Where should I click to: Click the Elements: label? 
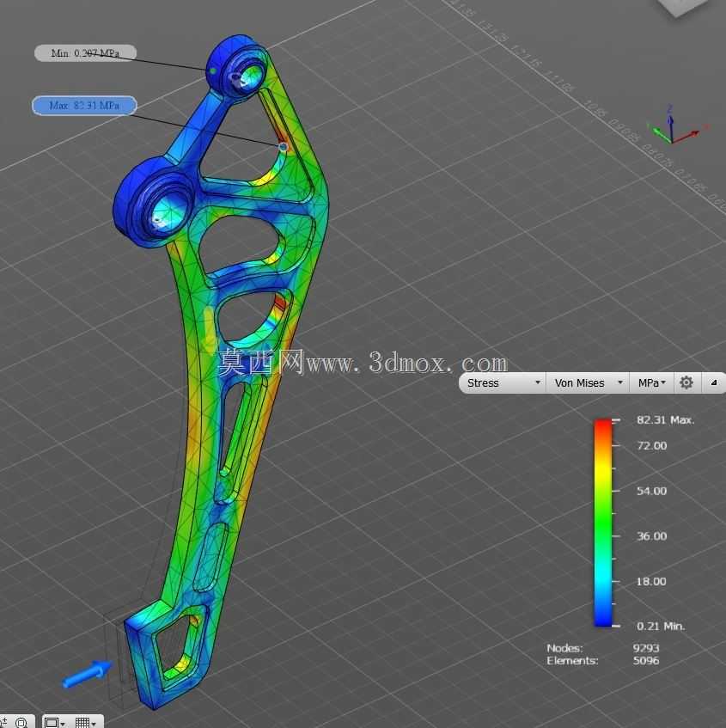pos(572,661)
